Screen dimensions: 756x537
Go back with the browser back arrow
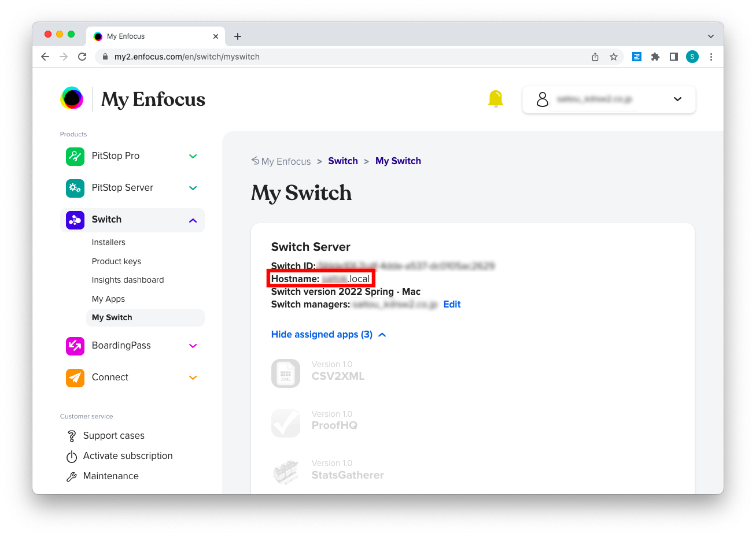click(45, 57)
